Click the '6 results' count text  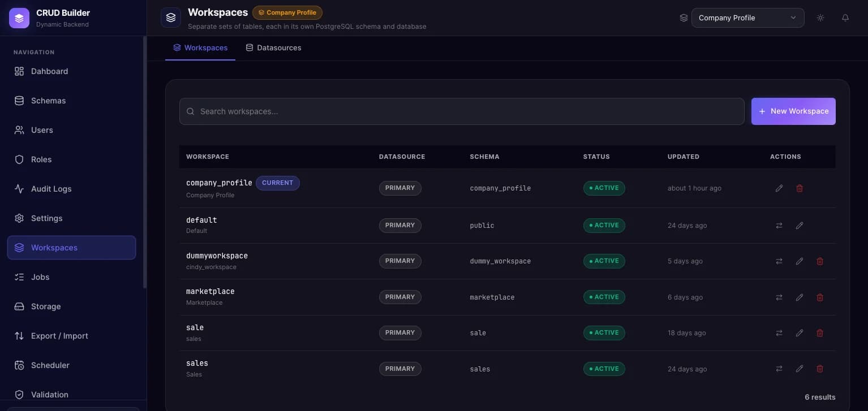click(x=820, y=397)
